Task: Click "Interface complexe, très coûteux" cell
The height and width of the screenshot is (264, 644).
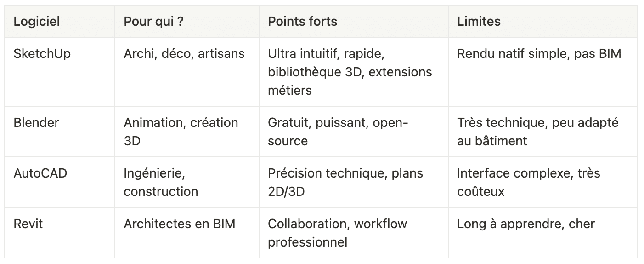Action: coord(543,182)
